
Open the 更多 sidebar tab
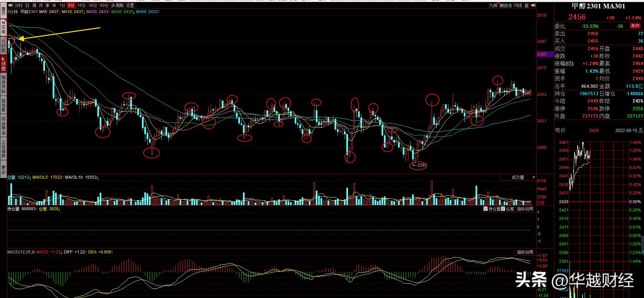pos(4,170)
